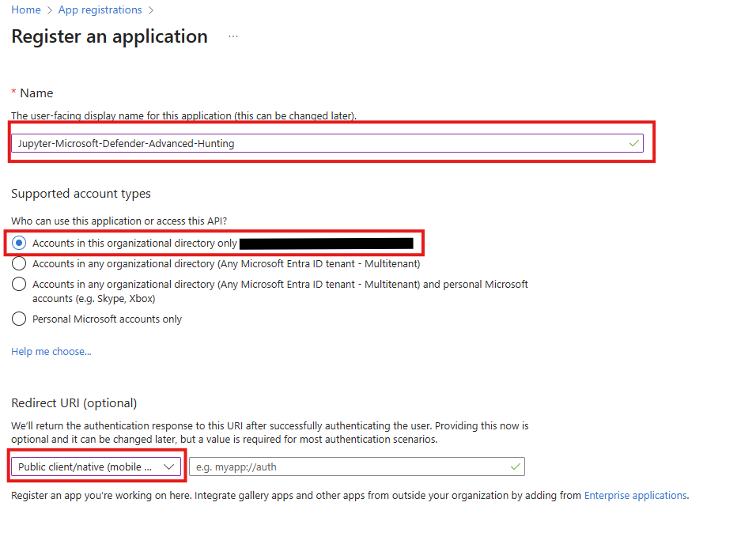The image size is (756, 544).
Task: Select Accounts in this organizational directory only
Action: (x=19, y=243)
